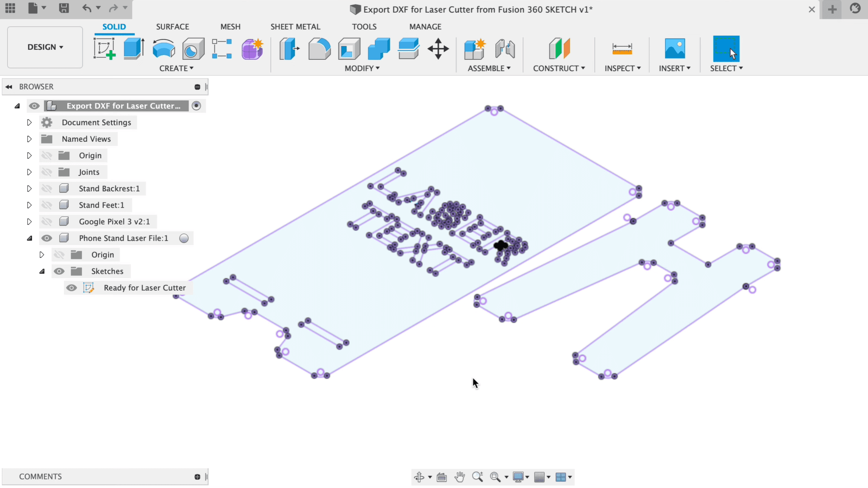The width and height of the screenshot is (868, 488).
Task: Switch to the SURFACE tab
Action: pos(172,27)
